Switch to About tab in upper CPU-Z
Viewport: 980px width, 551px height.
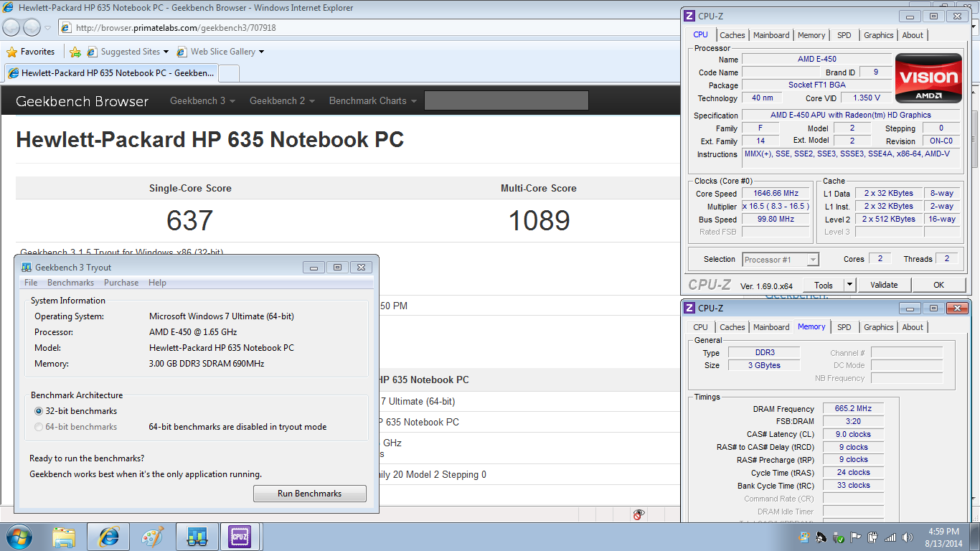pyautogui.click(x=913, y=35)
